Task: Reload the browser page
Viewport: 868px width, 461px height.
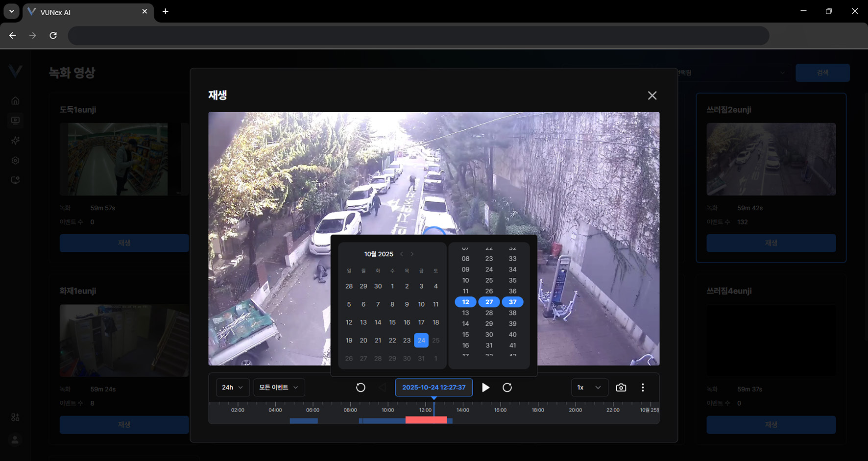Action: pos(53,35)
